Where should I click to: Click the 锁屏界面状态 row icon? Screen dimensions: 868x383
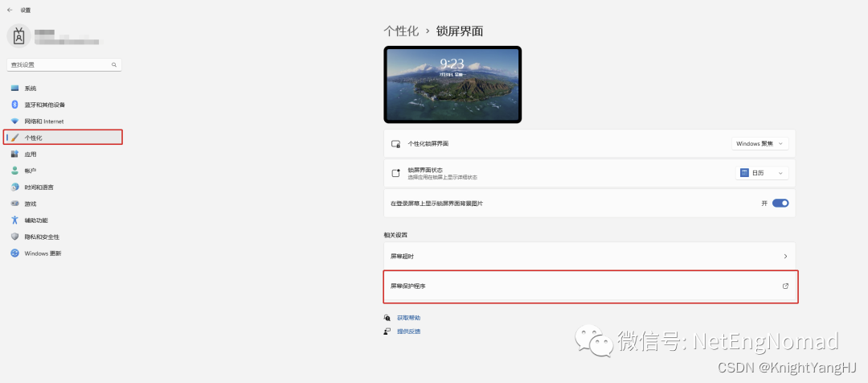coord(395,173)
